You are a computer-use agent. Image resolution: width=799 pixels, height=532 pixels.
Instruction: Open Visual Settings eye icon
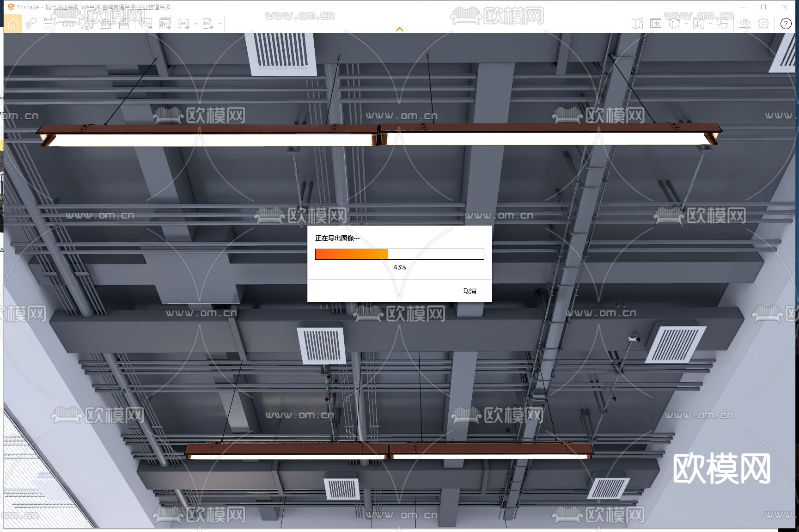click(745, 24)
